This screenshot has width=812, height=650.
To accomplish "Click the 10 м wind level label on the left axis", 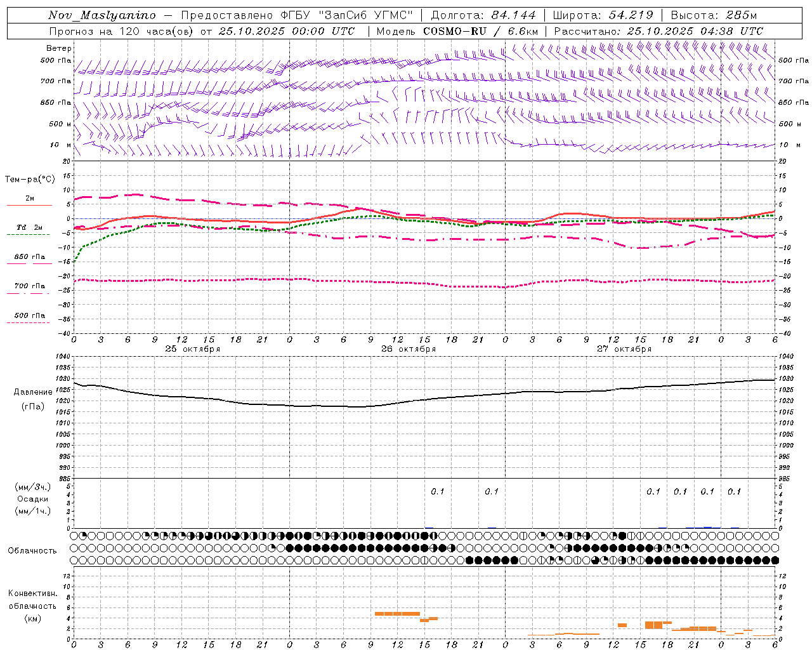I will click(60, 145).
